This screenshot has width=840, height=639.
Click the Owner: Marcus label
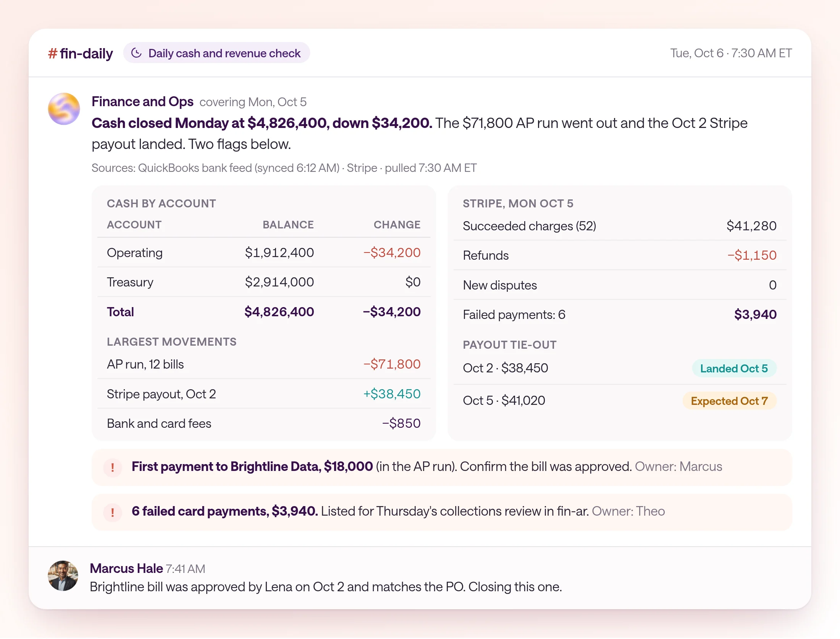678,467
